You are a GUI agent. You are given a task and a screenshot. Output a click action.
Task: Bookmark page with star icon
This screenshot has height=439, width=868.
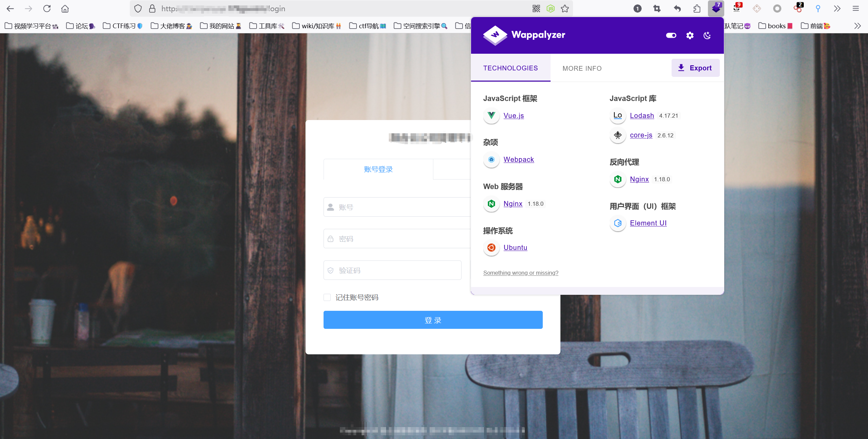click(x=565, y=9)
